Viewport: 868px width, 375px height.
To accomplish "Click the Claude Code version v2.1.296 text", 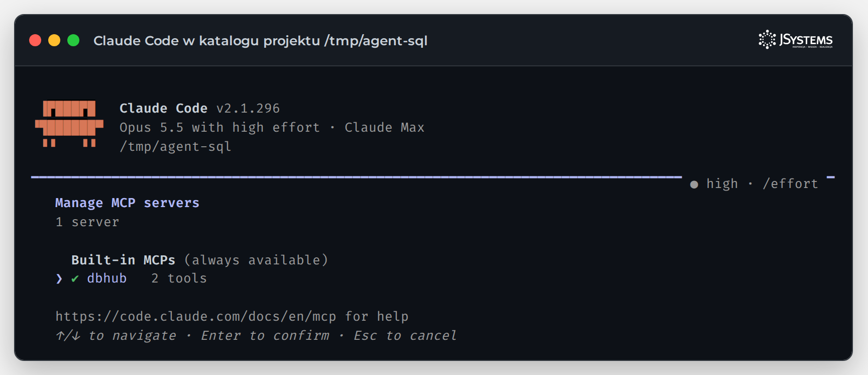I will pos(248,108).
